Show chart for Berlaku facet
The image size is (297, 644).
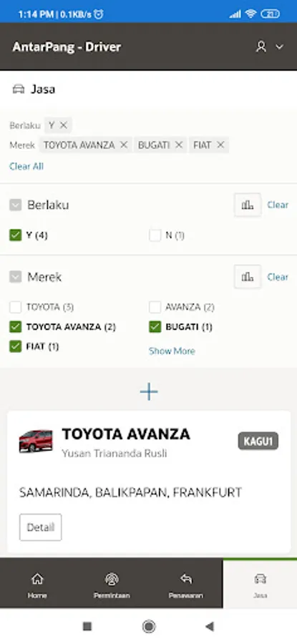(x=248, y=205)
